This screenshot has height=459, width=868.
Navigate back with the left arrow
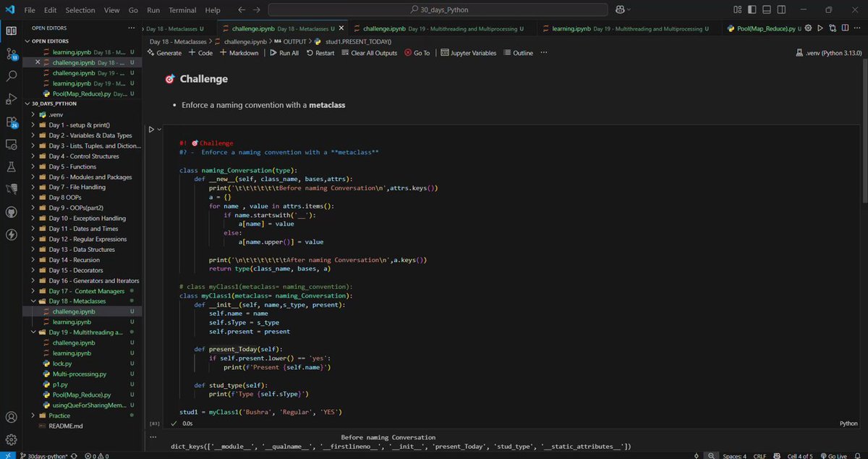[x=240, y=10]
